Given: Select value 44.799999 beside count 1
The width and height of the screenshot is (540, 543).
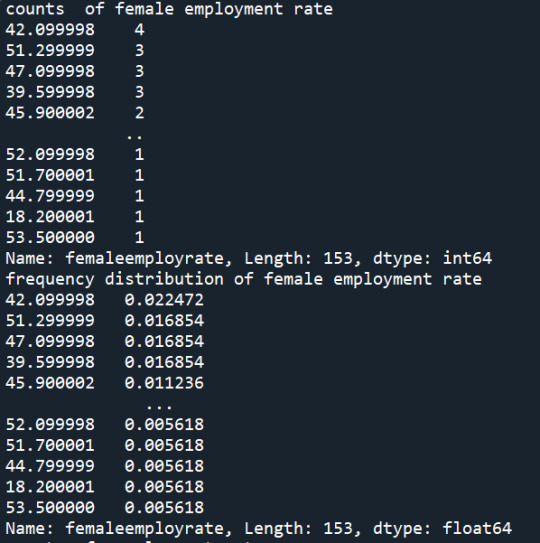Looking at the screenshot, I should point(50,196).
